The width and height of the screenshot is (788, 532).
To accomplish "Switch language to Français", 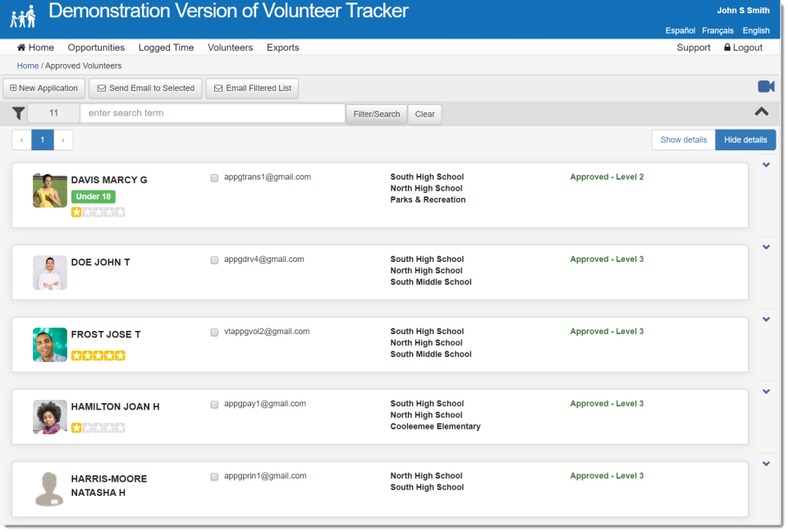I will [x=717, y=30].
